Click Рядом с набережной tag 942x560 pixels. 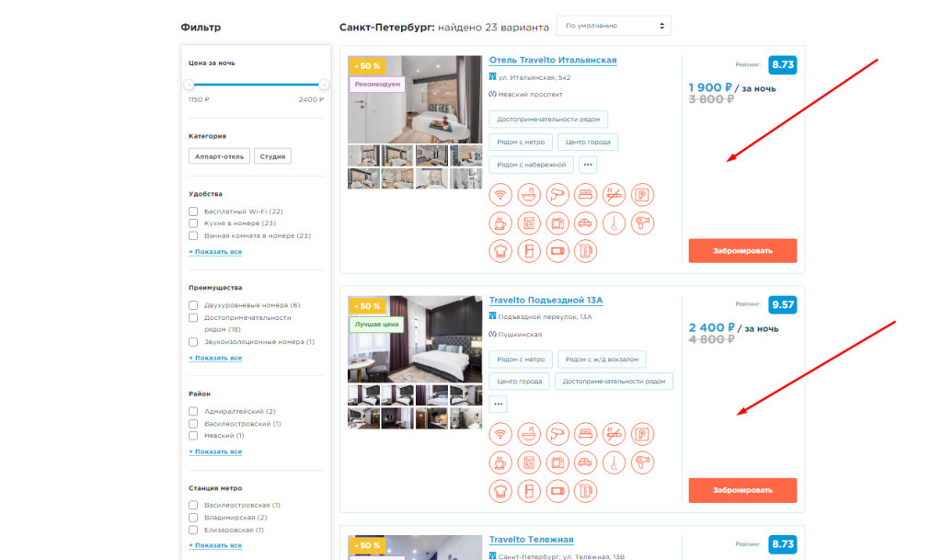[531, 165]
